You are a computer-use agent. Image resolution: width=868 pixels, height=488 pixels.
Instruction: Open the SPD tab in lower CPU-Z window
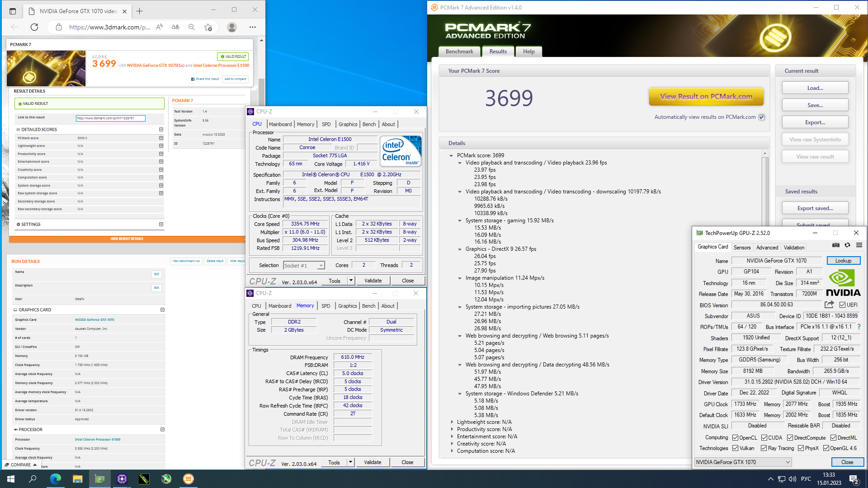coord(326,306)
